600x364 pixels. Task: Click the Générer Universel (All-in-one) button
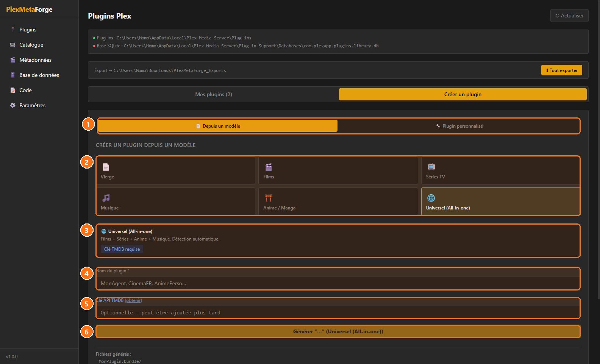tap(338, 331)
